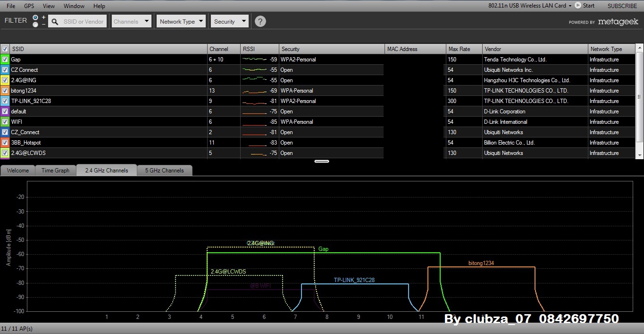Switch to the 5 GHz Channels tab

tap(164, 171)
